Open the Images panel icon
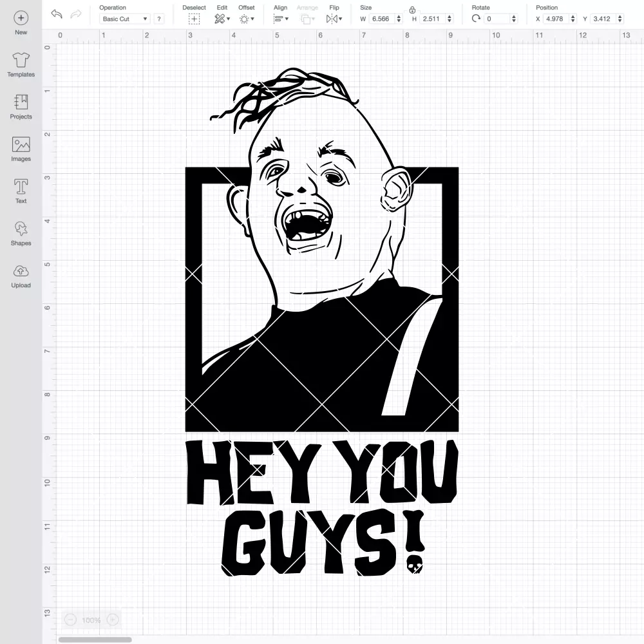Screen dimensions: 644x644 21,144
